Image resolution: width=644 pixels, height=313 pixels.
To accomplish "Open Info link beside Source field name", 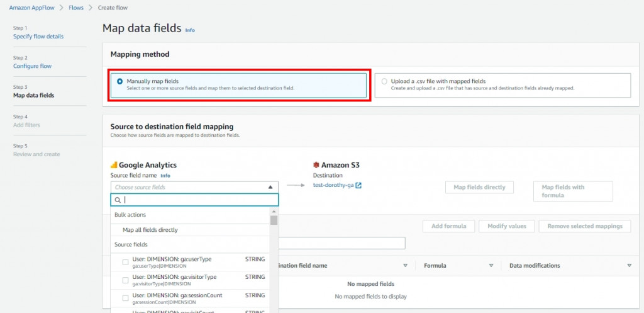I will 165,176.
